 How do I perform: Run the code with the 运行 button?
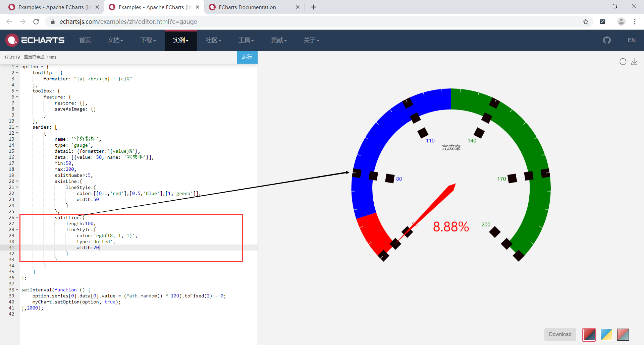247,57
